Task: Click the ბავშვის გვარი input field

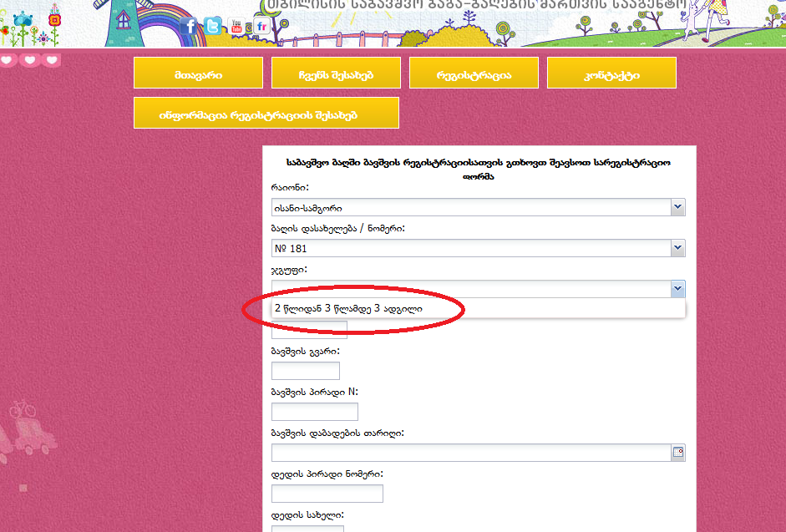Action: tap(305, 371)
